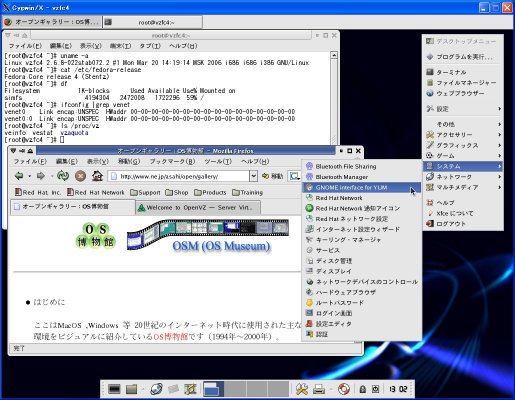Open Firefox ブックマーク(B) menu

(x=172, y=161)
